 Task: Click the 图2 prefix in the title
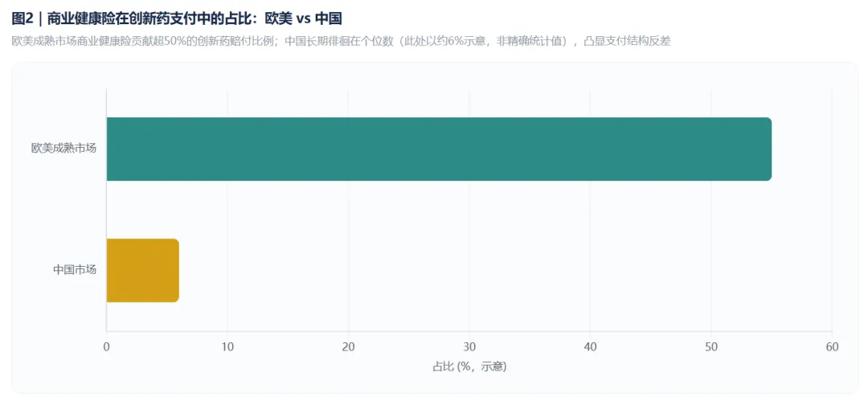click(23, 18)
